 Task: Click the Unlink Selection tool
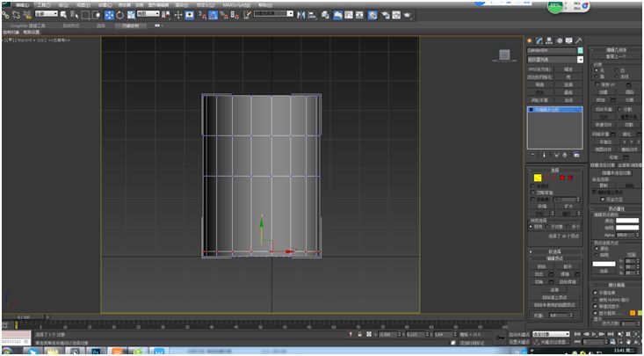coord(16,15)
